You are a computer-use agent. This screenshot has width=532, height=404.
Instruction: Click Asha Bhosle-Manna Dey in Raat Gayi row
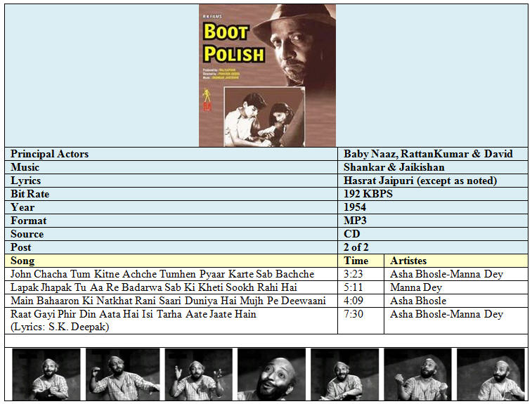point(446,314)
